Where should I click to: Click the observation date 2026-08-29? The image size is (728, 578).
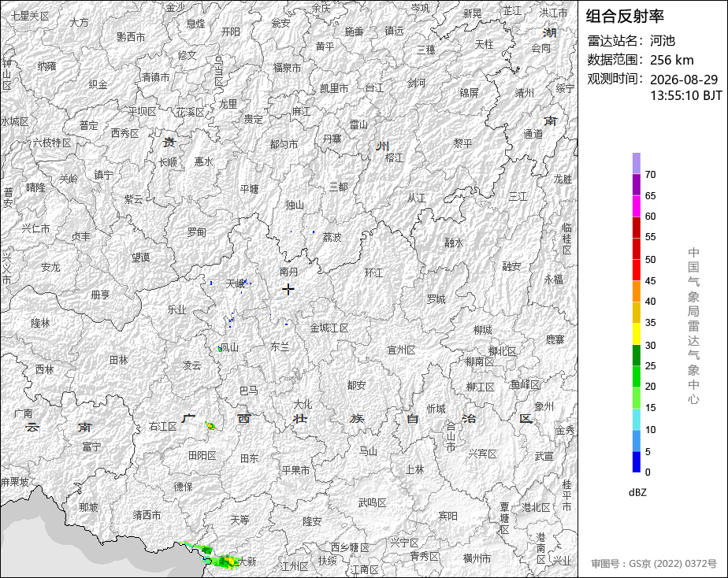tap(683, 80)
